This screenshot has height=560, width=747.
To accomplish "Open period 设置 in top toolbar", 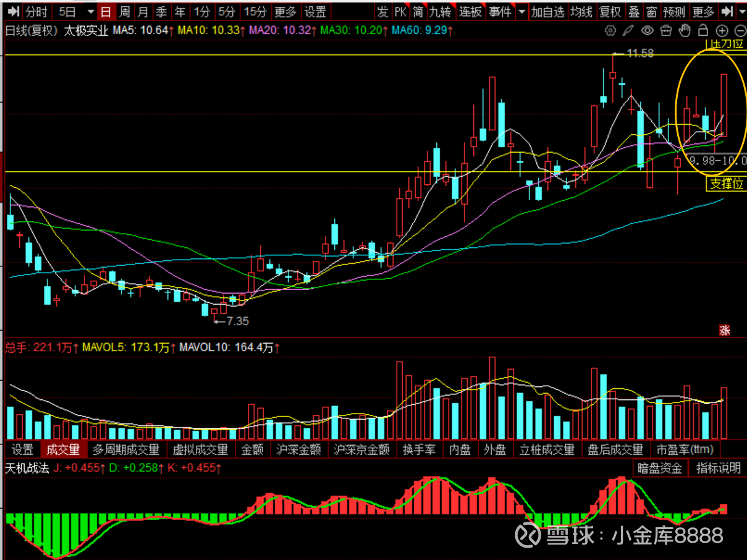I will click(x=316, y=12).
